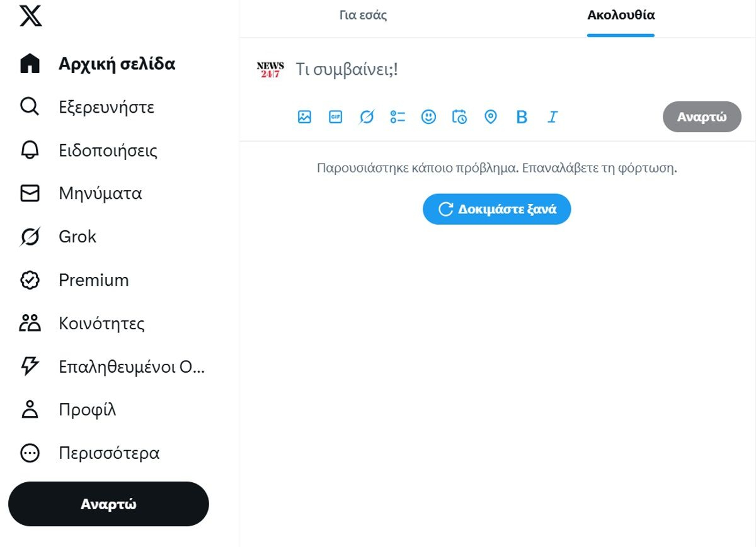Select the Ακολουθία tab
The height and width of the screenshot is (547, 756).
[621, 16]
